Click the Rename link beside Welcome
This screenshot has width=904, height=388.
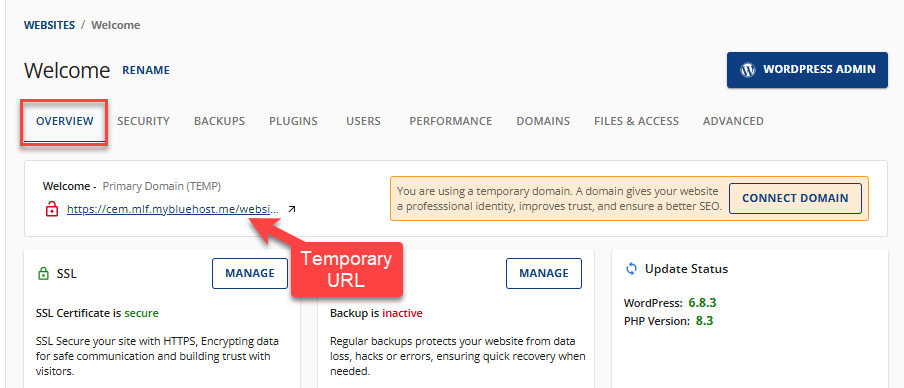[x=146, y=70]
